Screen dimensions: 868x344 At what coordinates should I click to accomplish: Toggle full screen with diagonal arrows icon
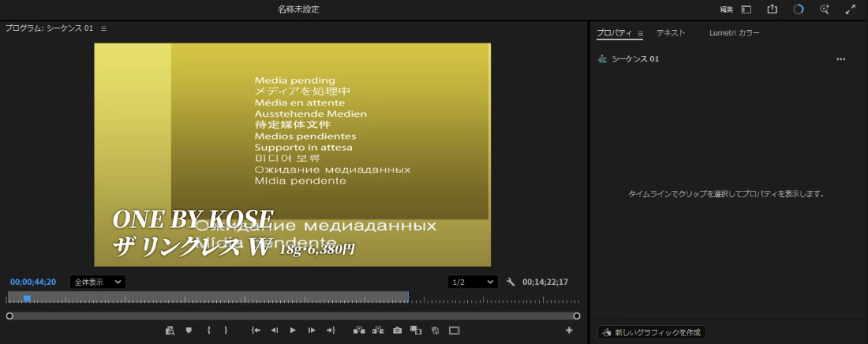(851, 9)
